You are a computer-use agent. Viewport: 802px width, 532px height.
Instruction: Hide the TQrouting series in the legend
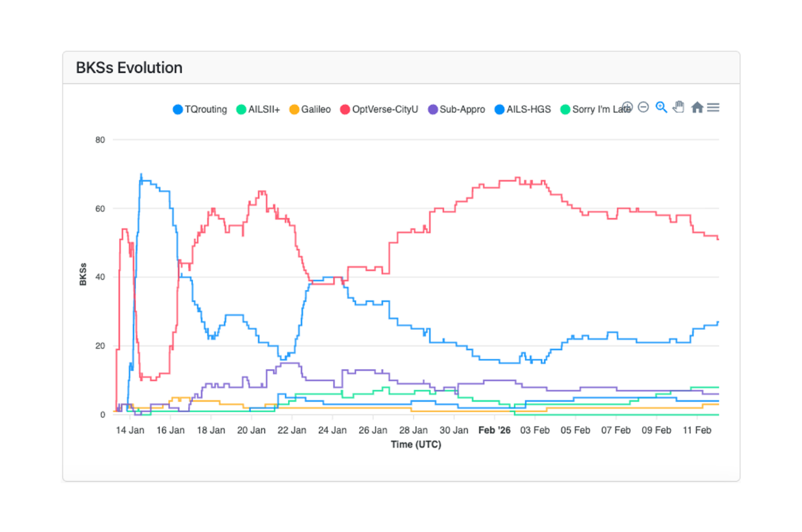click(200, 109)
